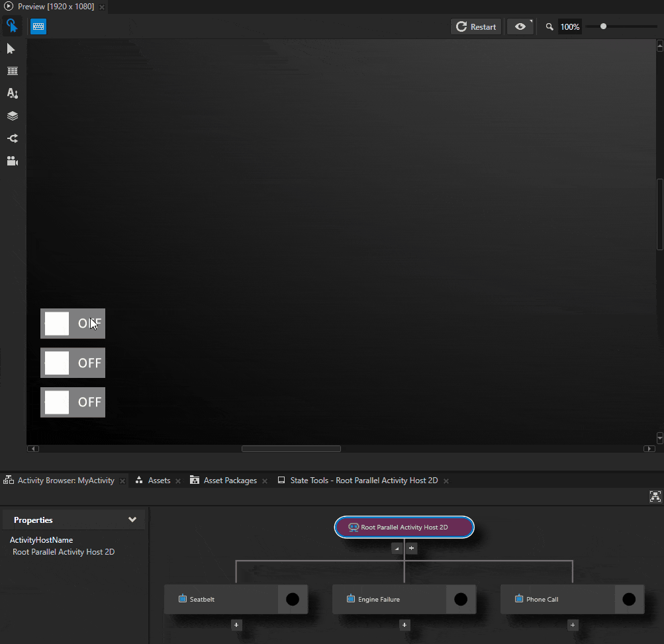Open the Asset Packages tab

pyautogui.click(x=230, y=481)
